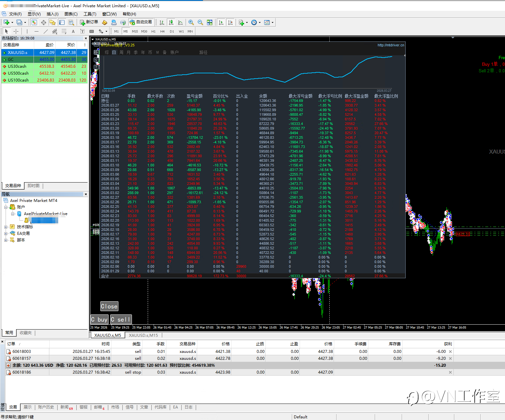Open the chart templates dropdown arrow
Viewport: 505px width, 420px height.
[272, 23]
